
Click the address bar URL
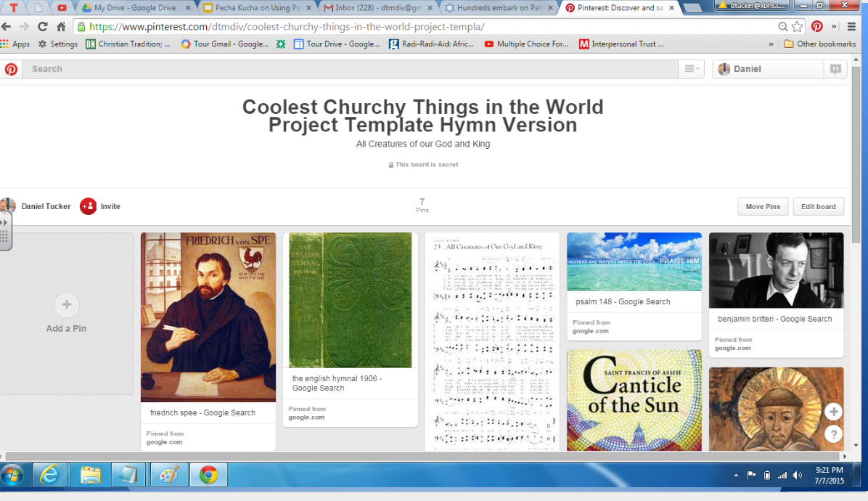pos(287,27)
